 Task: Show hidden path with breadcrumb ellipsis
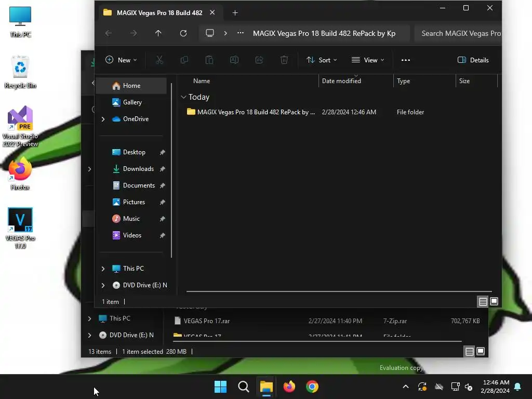click(240, 33)
